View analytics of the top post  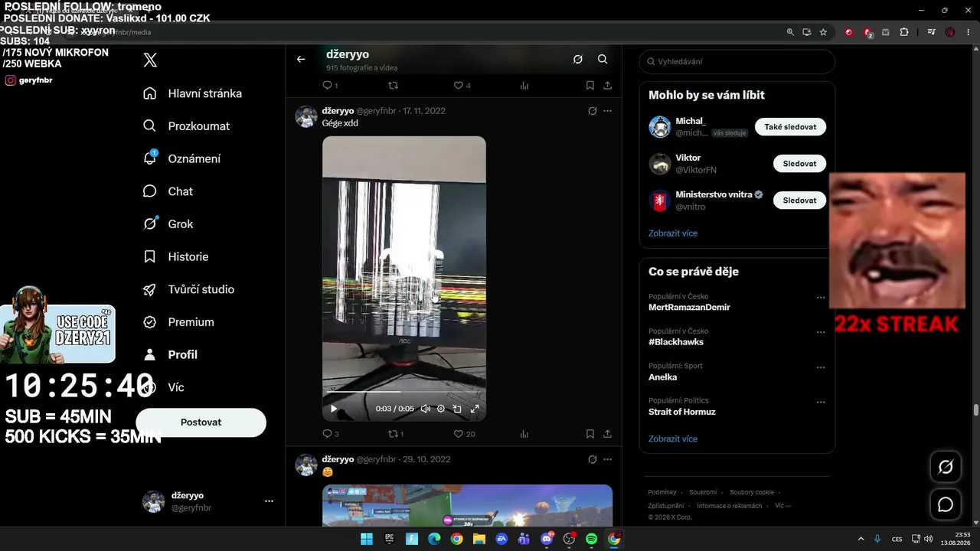(524, 86)
